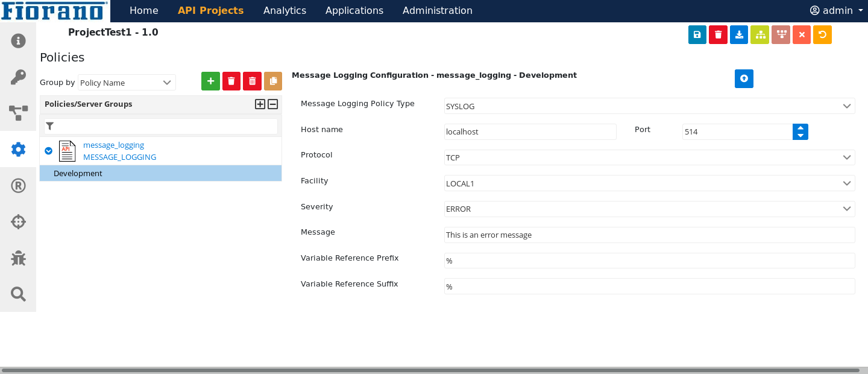Expand all with the plus box icon
The image size is (868, 374).
pyautogui.click(x=260, y=104)
